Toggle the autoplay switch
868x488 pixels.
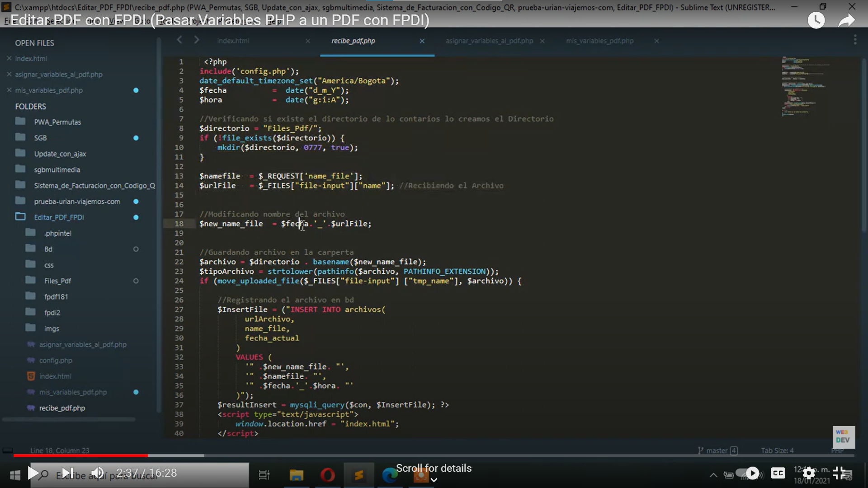click(x=747, y=473)
